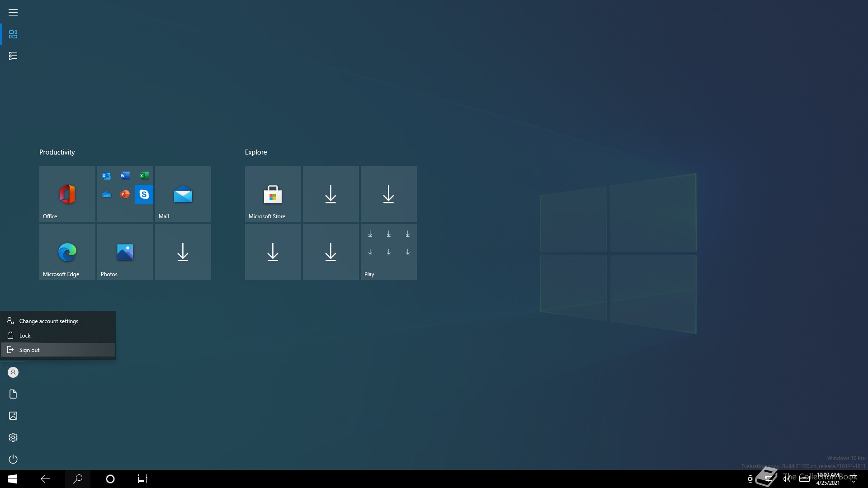Open the Mail tile
This screenshot has width=868, height=488.
click(183, 194)
